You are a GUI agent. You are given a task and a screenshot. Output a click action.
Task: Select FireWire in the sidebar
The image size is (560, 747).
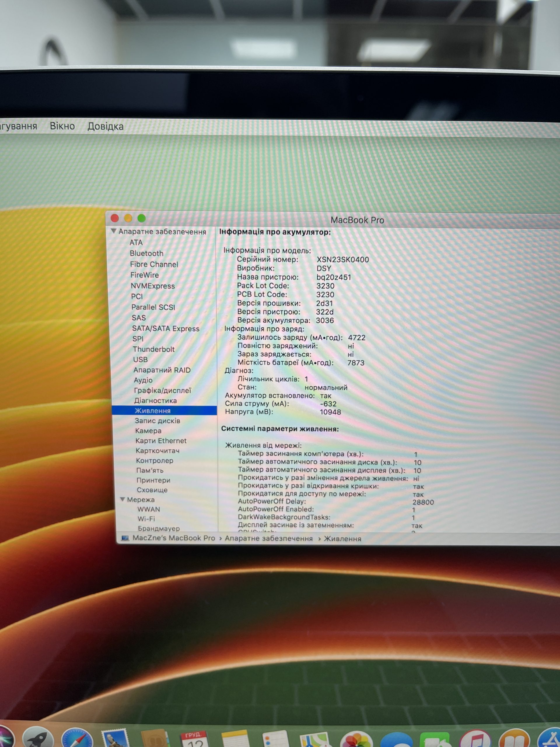(x=144, y=275)
